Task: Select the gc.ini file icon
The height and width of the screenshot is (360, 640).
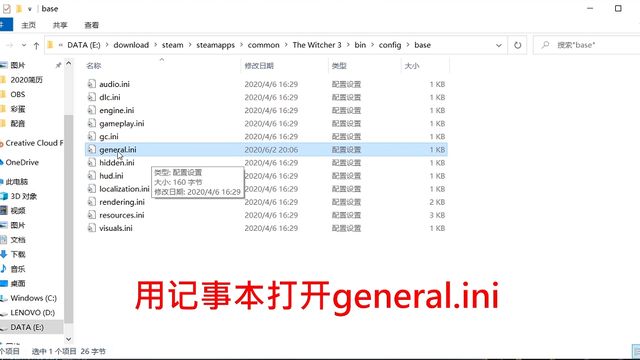Action: coord(92,136)
